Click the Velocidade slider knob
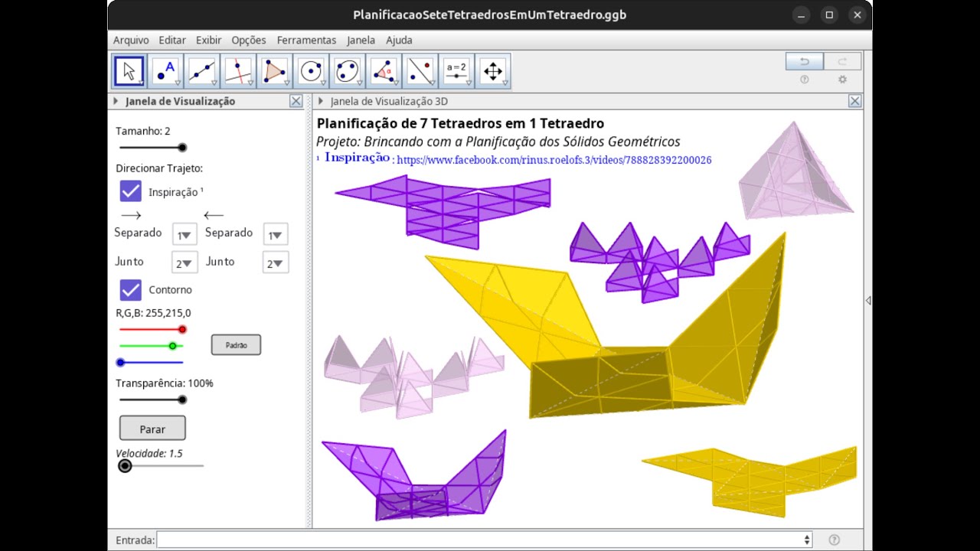The width and height of the screenshot is (980, 551). point(125,465)
